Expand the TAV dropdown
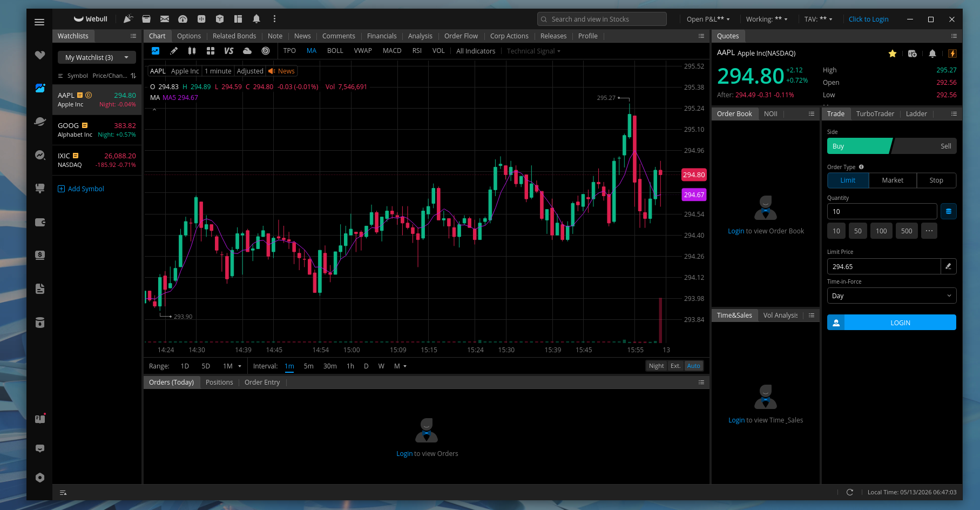This screenshot has height=510, width=980. coord(818,19)
